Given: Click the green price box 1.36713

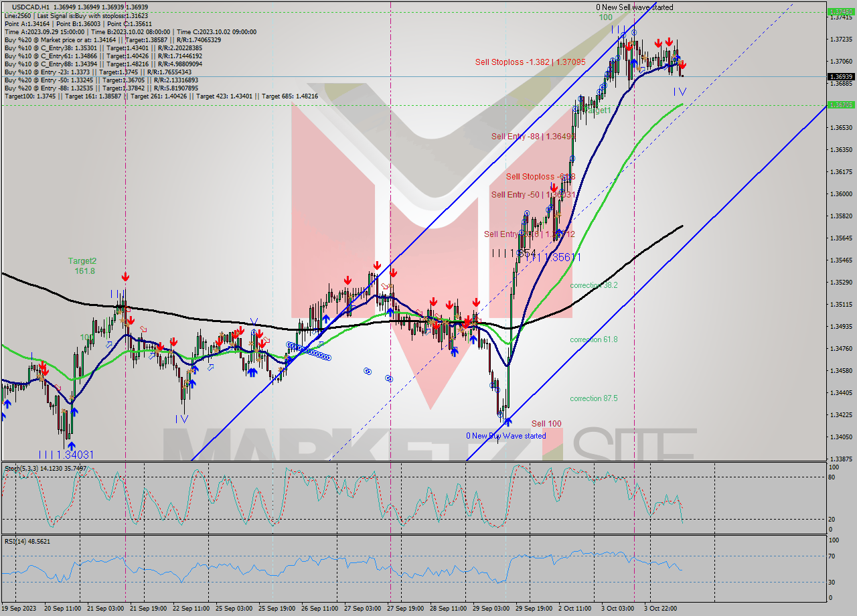Looking at the screenshot, I should [840, 104].
